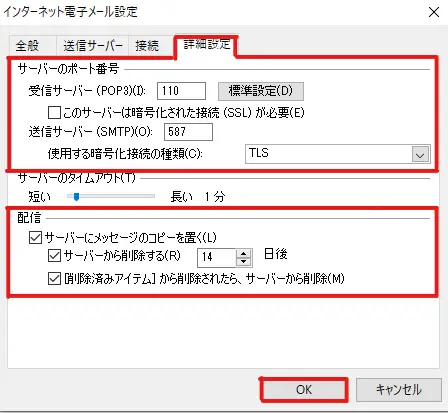This screenshot has width=448, height=413.
Task: Click the 詳細設定 tab
Action: [x=207, y=45]
